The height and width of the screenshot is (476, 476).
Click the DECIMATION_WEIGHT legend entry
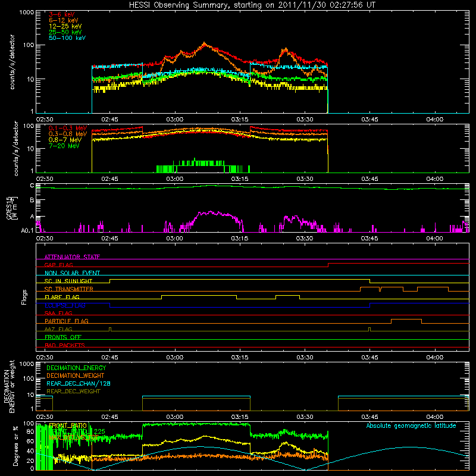[76, 375]
